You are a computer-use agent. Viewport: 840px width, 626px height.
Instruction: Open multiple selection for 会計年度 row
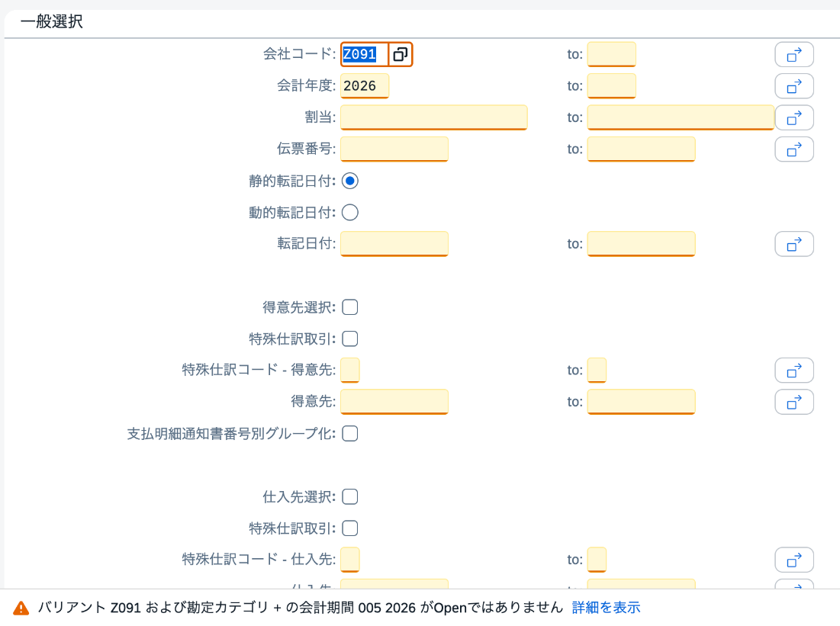point(794,86)
